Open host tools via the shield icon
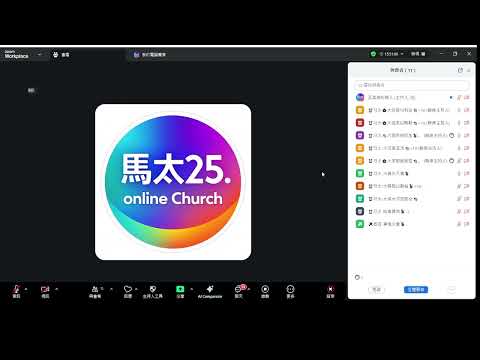 click(x=153, y=291)
